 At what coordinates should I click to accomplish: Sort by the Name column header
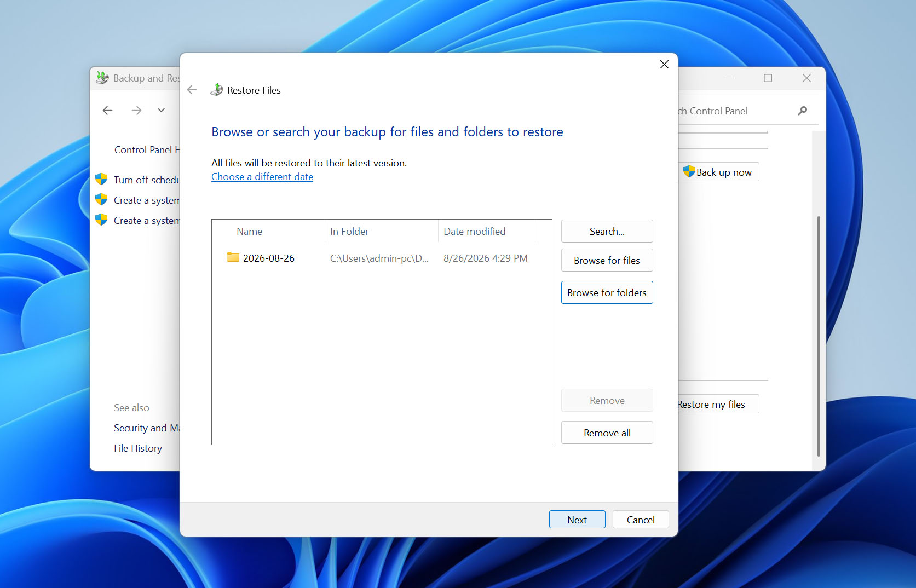269,232
